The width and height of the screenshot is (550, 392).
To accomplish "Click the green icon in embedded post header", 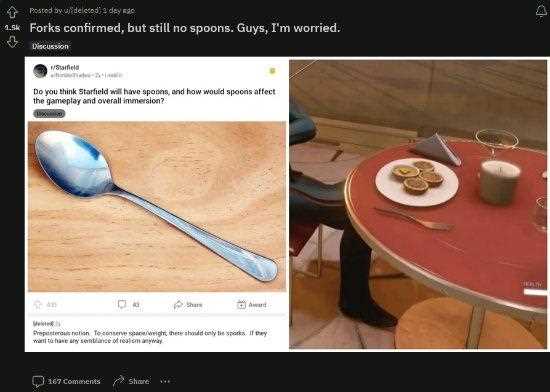I will (272, 71).
